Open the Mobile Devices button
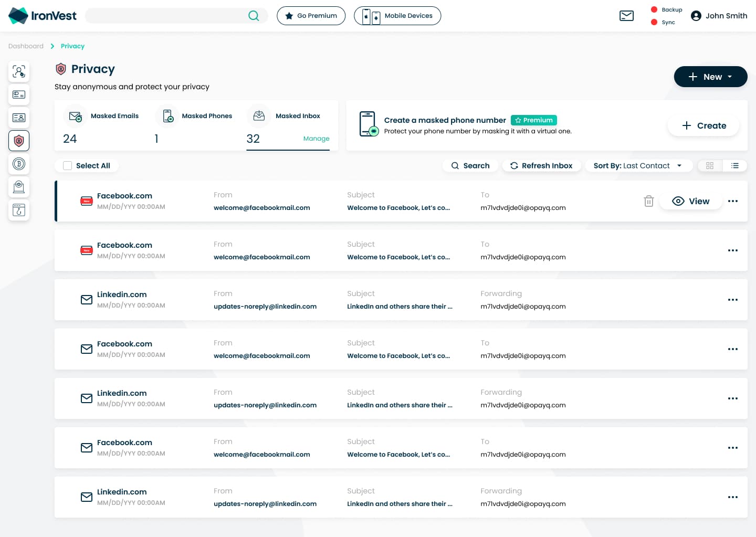The width and height of the screenshot is (756, 537). [397, 16]
